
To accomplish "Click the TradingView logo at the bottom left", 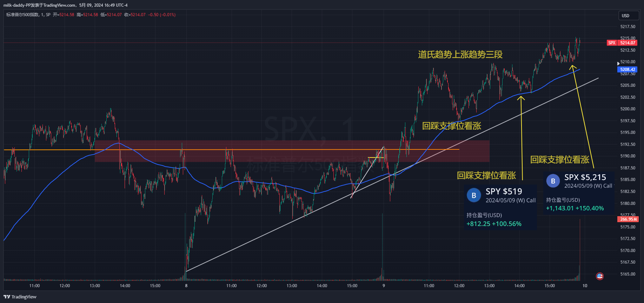I will click(x=20, y=297).
